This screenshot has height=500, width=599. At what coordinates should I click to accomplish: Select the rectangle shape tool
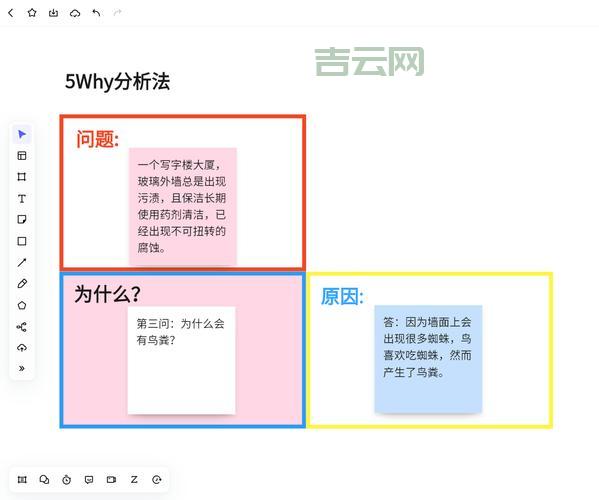(x=22, y=241)
